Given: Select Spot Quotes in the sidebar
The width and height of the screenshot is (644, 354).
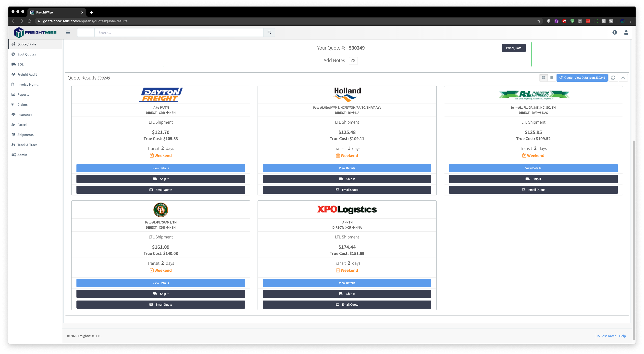Looking at the screenshot, I should tap(26, 54).
